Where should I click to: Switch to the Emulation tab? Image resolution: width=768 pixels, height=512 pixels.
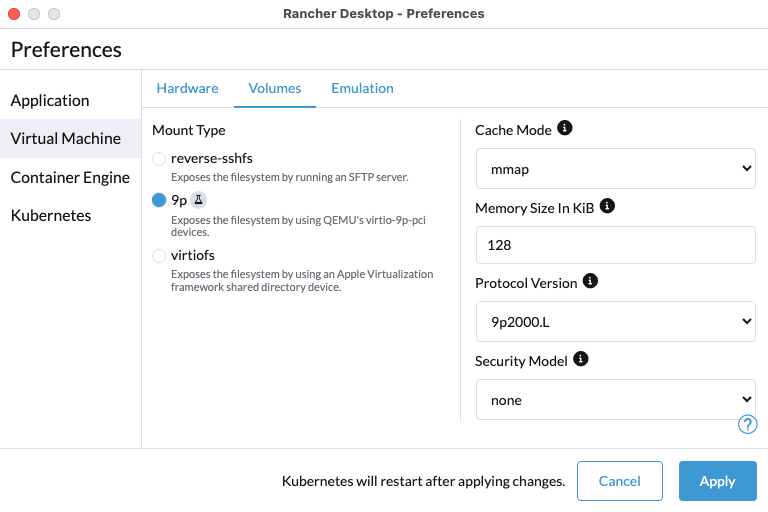362,88
